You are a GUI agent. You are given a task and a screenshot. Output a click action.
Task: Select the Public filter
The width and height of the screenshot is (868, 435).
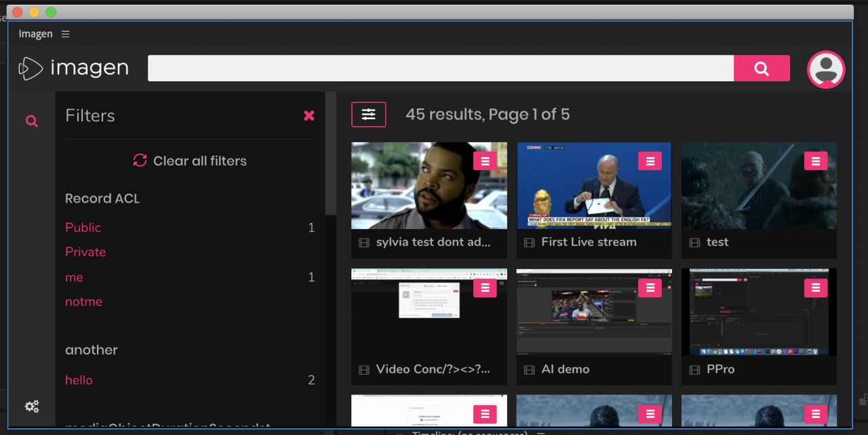pos(83,228)
